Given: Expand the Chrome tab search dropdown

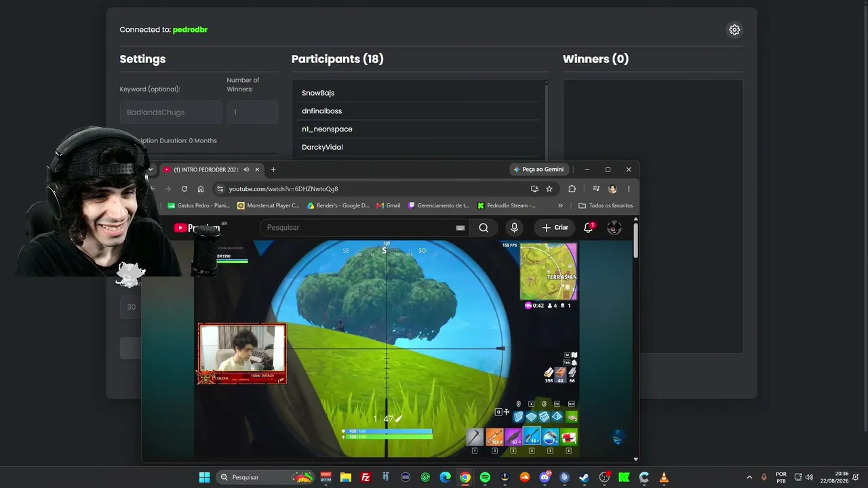Looking at the screenshot, I should 150,169.
